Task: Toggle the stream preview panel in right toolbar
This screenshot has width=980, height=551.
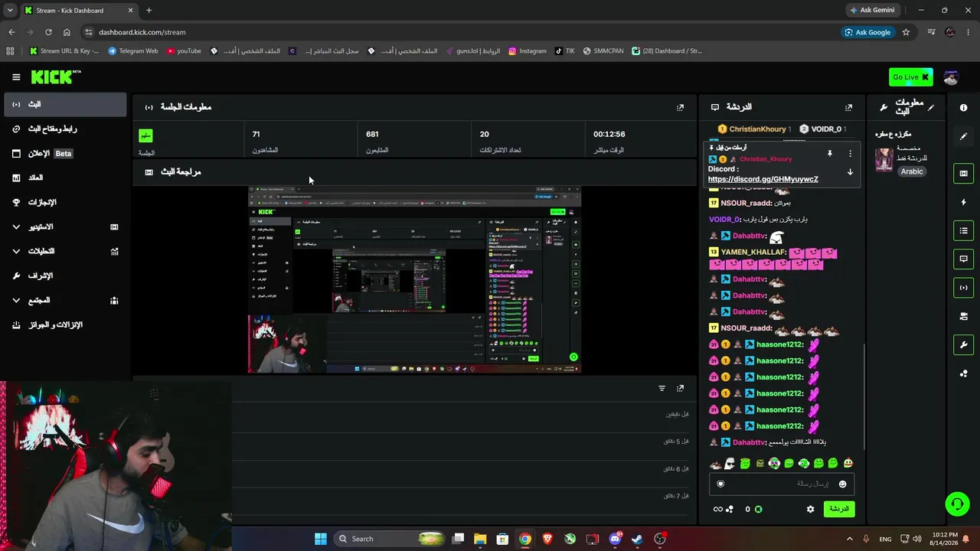Action: (x=963, y=174)
